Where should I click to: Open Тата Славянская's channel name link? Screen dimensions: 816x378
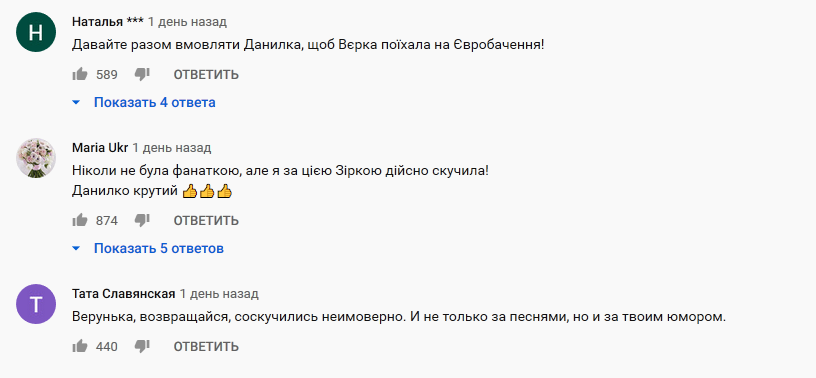tap(123, 294)
